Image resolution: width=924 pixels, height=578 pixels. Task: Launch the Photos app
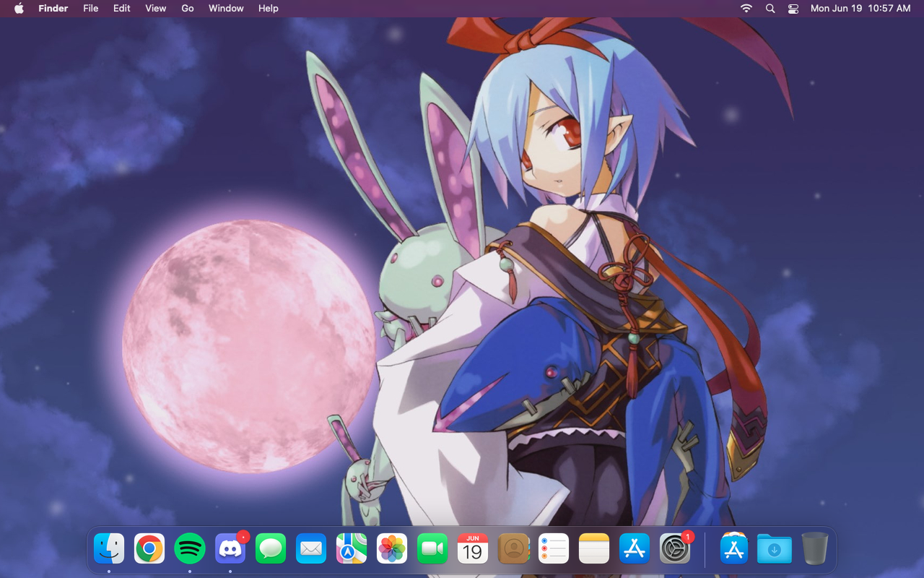tap(392, 549)
